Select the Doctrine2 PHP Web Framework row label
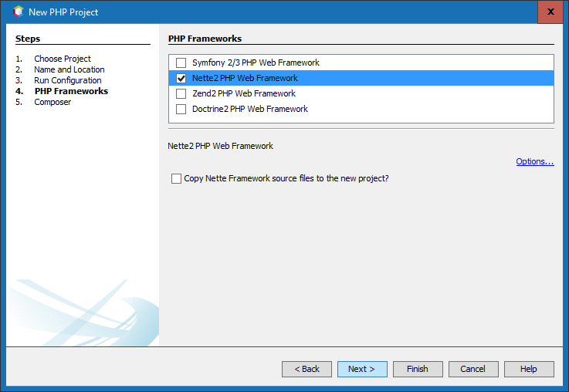 coord(250,109)
